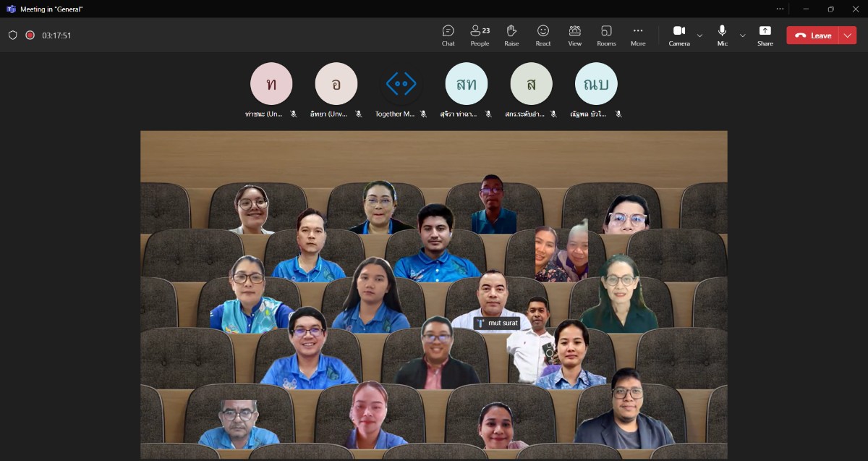The height and width of the screenshot is (461, 868).
Task: Select the Together M... participant avatar
Action: [401, 84]
